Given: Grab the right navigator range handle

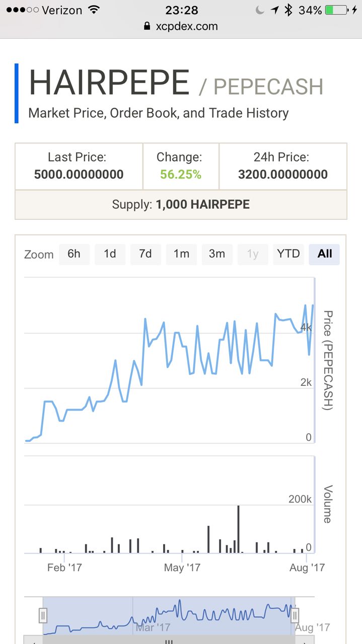Looking at the screenshot, I should pyautogui.click(x=295, y=615).
